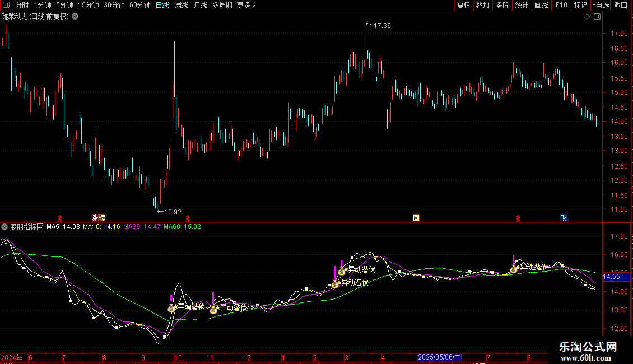The image size is (633, 364).
Task: Click month 10 on the time axis
Action: coord(178,357)
